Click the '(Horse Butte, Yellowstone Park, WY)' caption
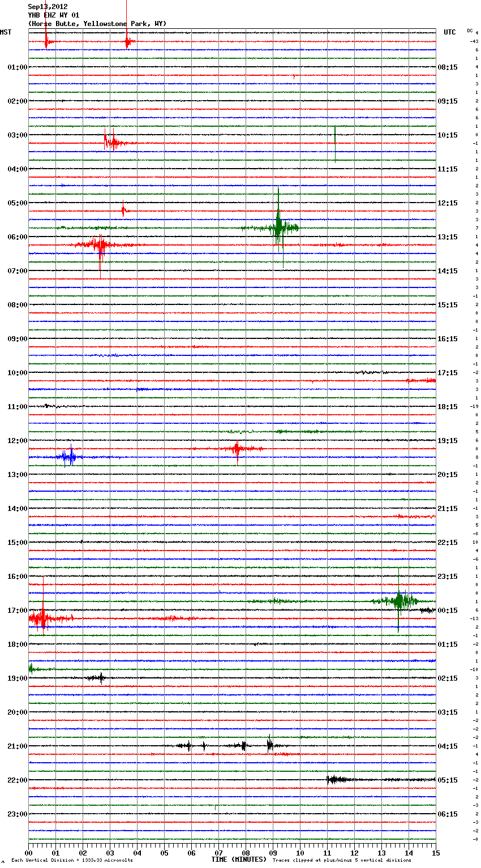 tap(97, 24)
